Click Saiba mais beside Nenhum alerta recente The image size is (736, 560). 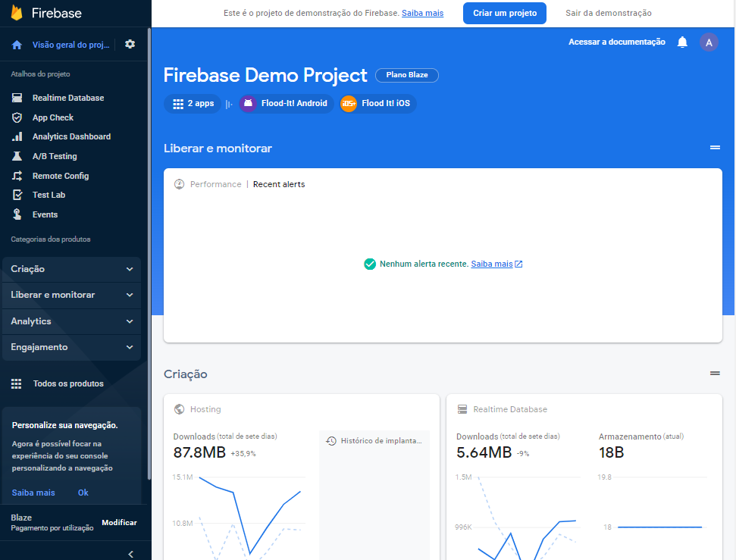point(491,264)
